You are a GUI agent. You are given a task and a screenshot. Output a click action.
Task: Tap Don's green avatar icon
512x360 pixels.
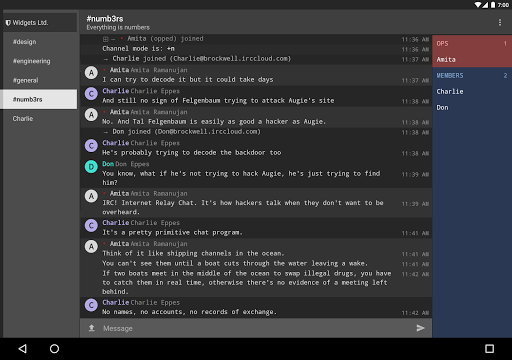[91, 167]
